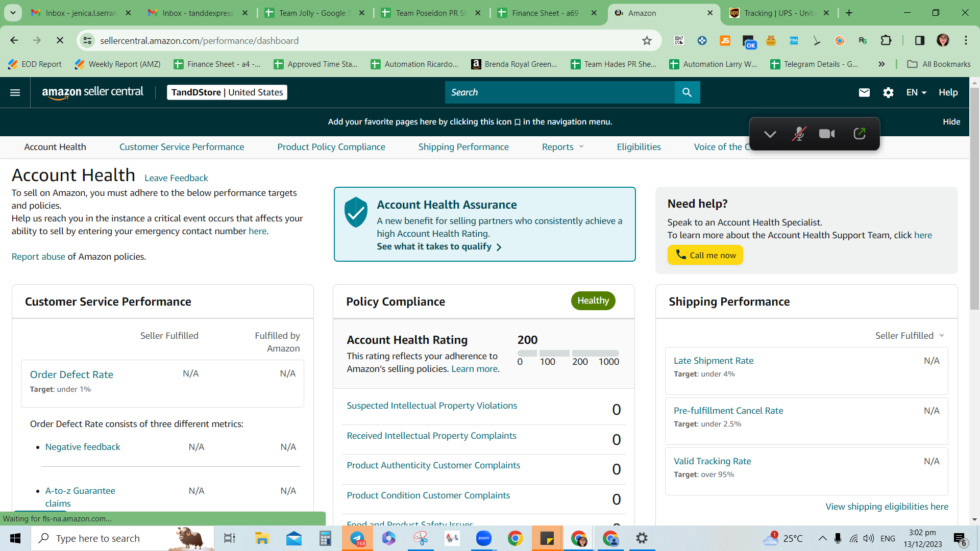The height and width of the screenshot is (551, 980).
Task: Open the Product Policy Compliance tab
Action: tap(331, 147)
